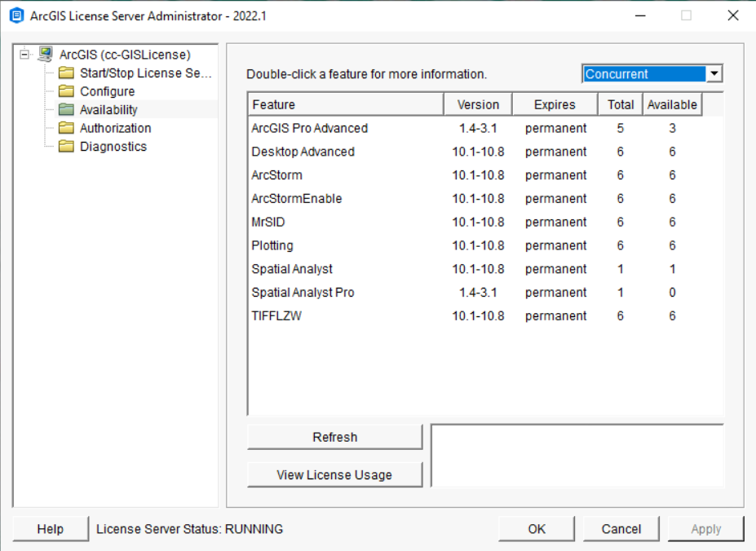Click the ArcGIS title bar application icon
This screenshot has width=756, height=551.
(15, 15)
